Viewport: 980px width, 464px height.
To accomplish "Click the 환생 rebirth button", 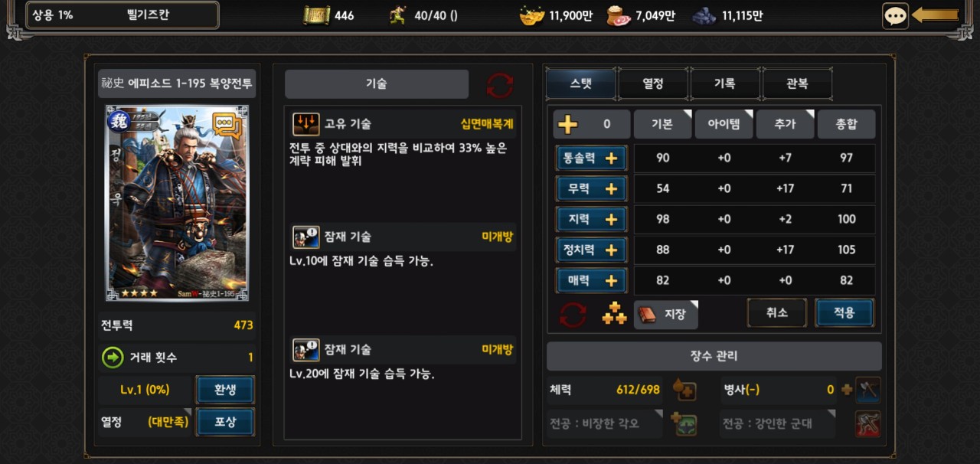I will pyautogui.click(x=225, y=390).
